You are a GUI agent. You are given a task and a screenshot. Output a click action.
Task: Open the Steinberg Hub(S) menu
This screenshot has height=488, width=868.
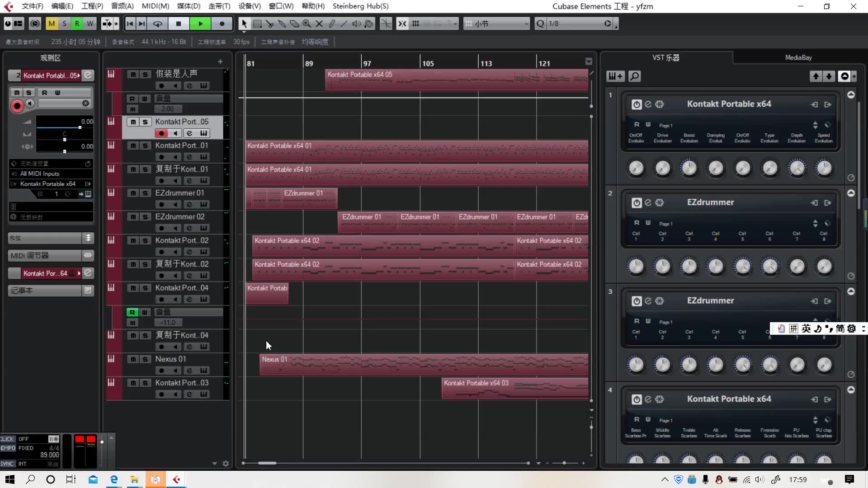tap(360, 6)
